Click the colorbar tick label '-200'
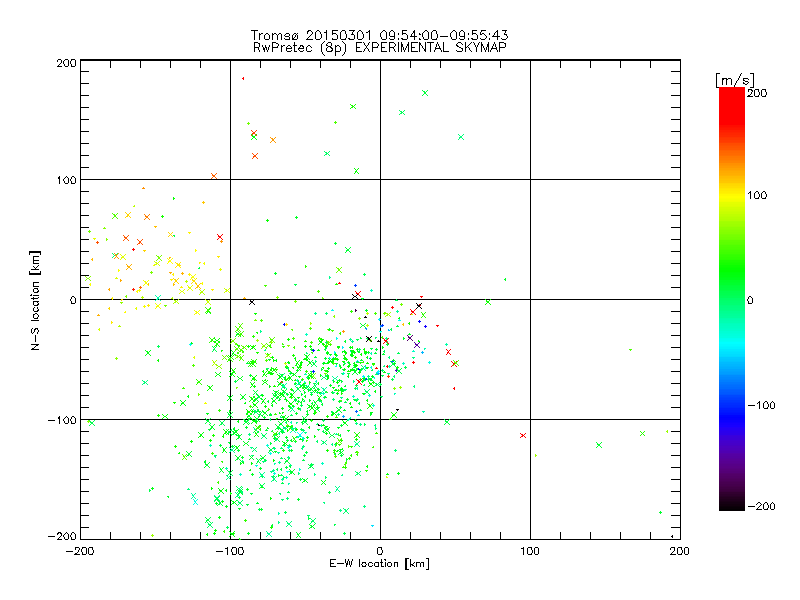This screenshot has height=600, width=800. coord(761,506)
